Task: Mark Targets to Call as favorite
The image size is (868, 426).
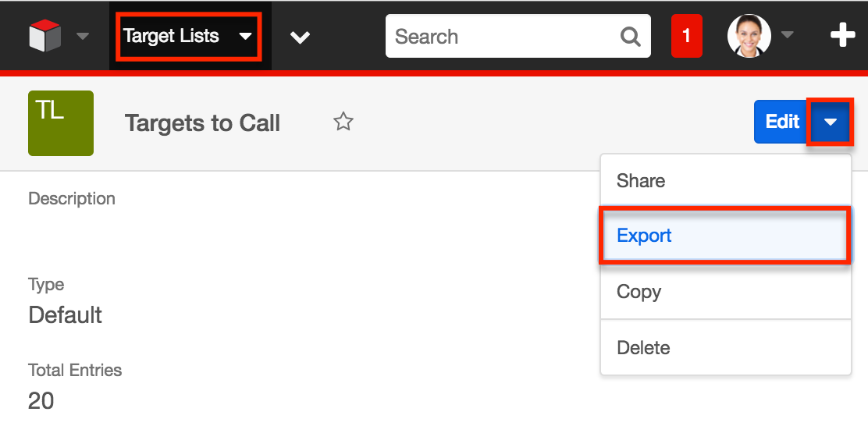Action: coord(343,121)
